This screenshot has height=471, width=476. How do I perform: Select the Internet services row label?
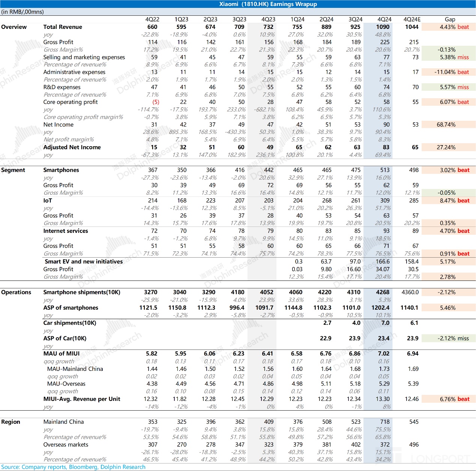66,231
